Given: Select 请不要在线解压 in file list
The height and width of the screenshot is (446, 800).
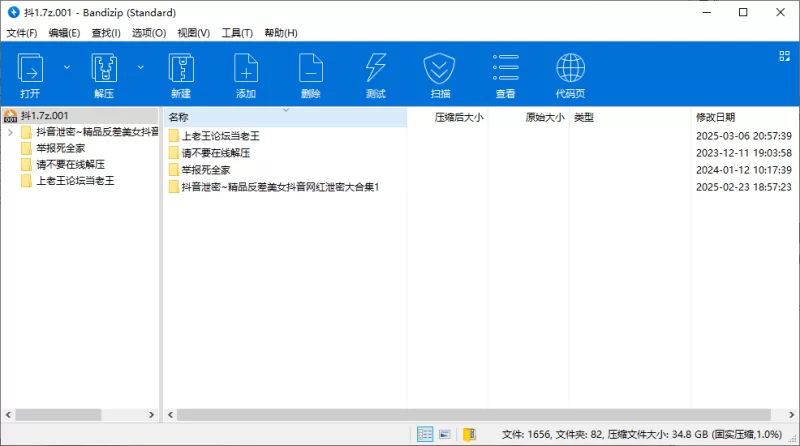Looking at the screenshot, I should pos(216,153).
